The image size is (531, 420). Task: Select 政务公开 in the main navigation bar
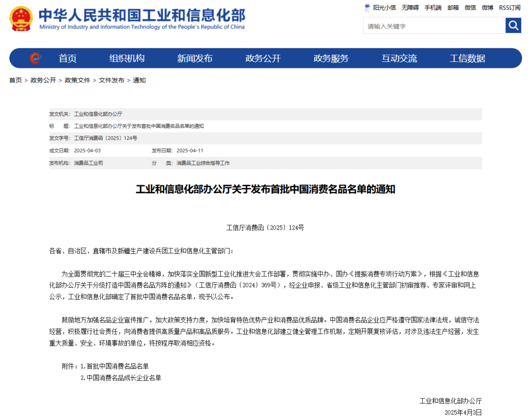tap(263, 59)
